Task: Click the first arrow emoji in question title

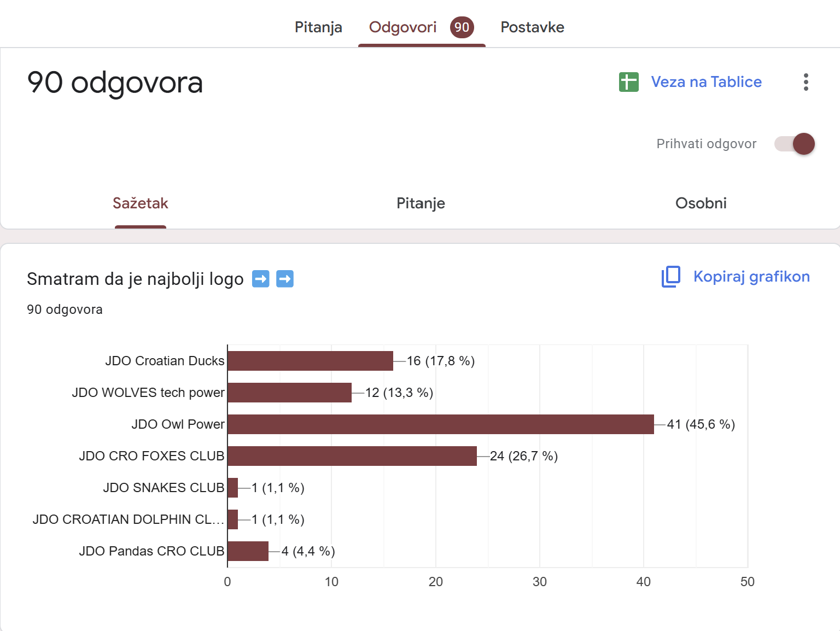Action: pos(260,279)
